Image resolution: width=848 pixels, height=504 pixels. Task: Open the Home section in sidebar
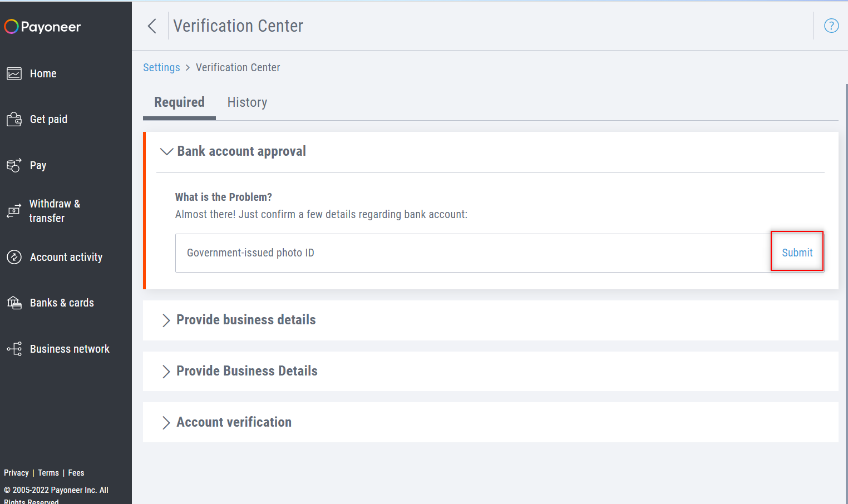pyautogui.click(x=43, y=73)
